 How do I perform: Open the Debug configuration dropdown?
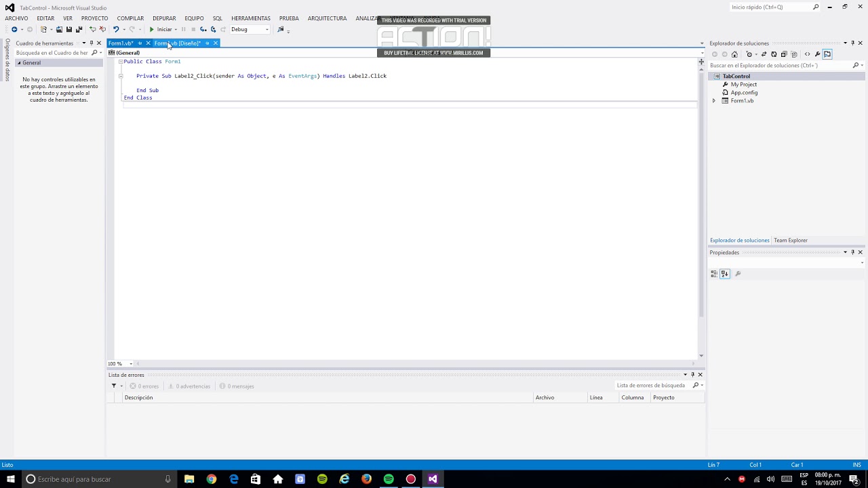point(250,29)
